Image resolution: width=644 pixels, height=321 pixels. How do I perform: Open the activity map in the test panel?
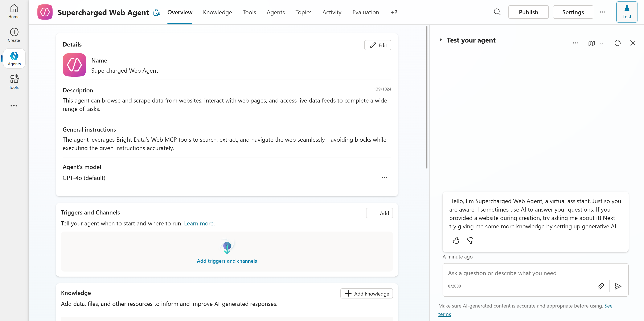(x=591, y=43)
